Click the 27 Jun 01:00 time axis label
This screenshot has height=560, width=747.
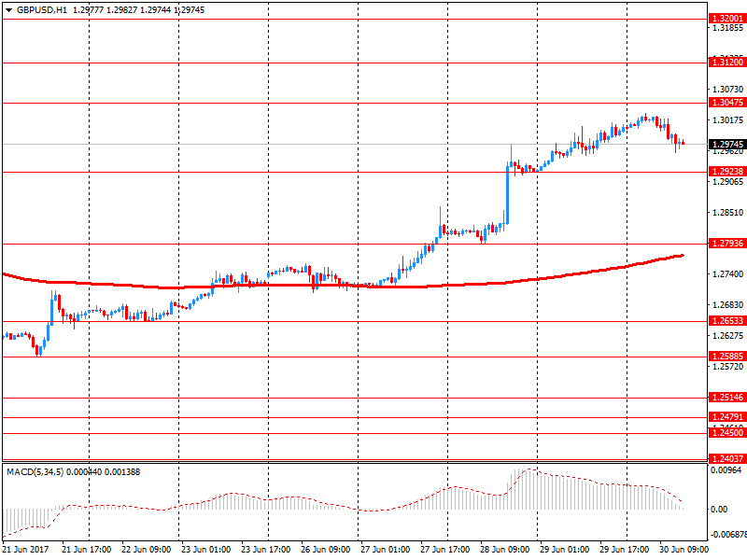coord(385,550)
